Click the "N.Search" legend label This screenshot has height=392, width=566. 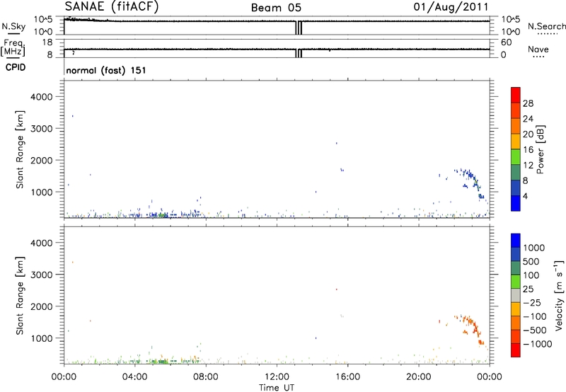(547, 26)
